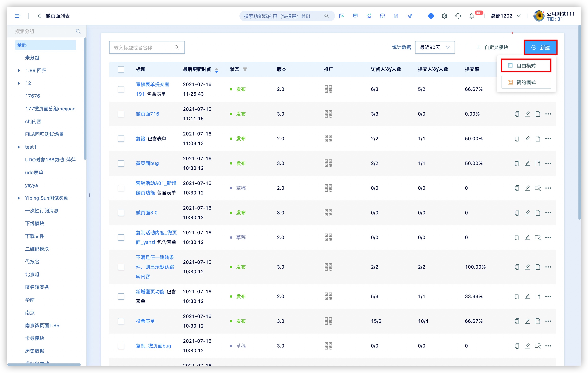
Task: Choose 简约模式 from the new menu
Action: pos(526,82)
